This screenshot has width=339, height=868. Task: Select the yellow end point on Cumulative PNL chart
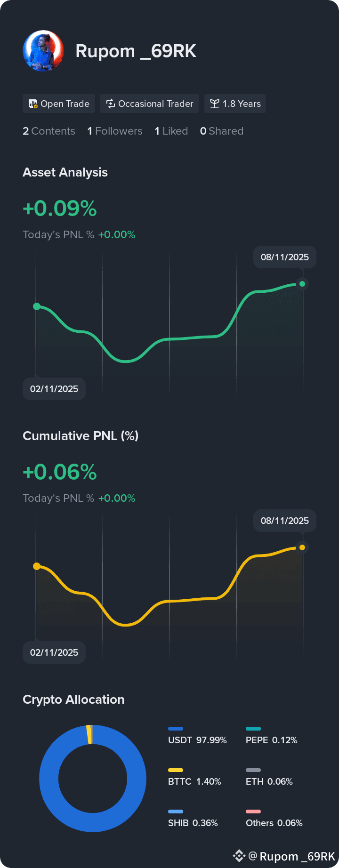click(x=302, y=547)
